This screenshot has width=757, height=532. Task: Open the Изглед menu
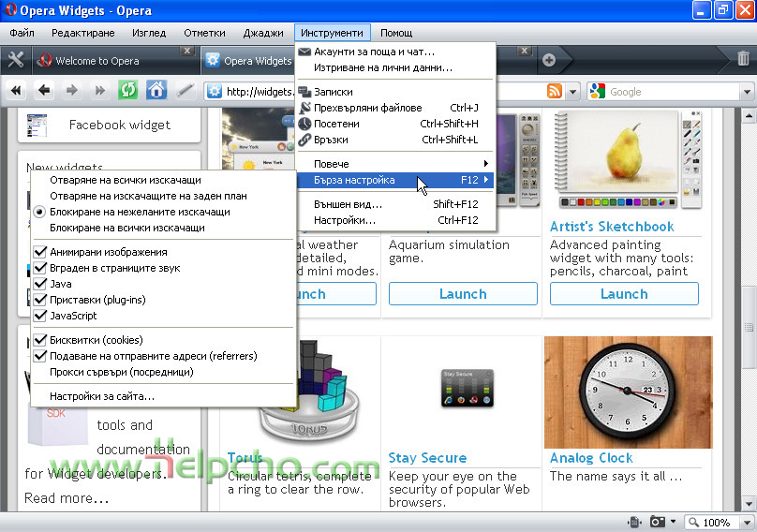pyautogui.click(x=149, y=33)
